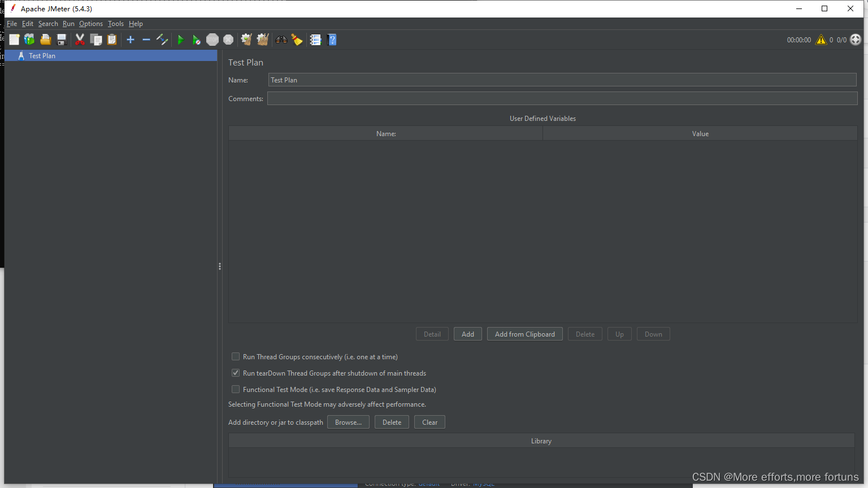The height and width of the screenshot is (488, 868).
Task: Open Help with the question mark icon
Action: point(332,40)
